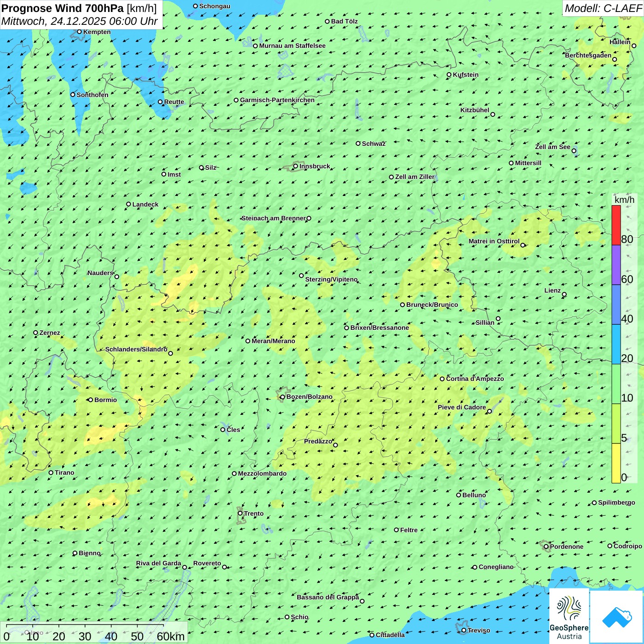Click the 'km/h' legend heading
The image size is (644, 644).
click(x=624, y=200)
